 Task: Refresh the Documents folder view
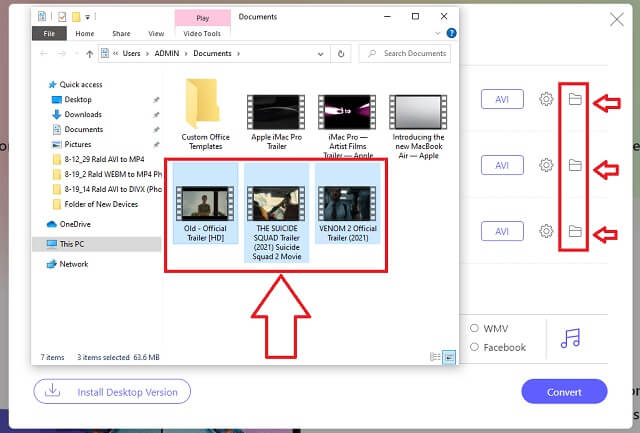(x=341, y=53)
